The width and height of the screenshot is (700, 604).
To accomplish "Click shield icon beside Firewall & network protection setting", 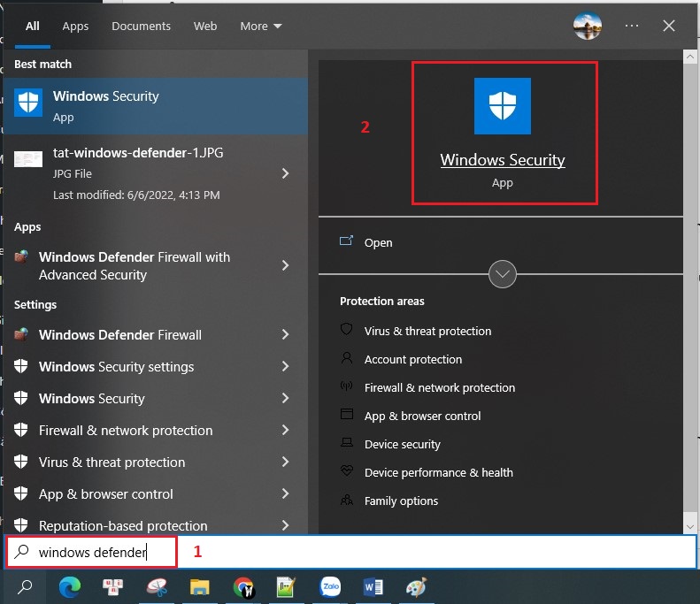I will [x=21, y=430].
